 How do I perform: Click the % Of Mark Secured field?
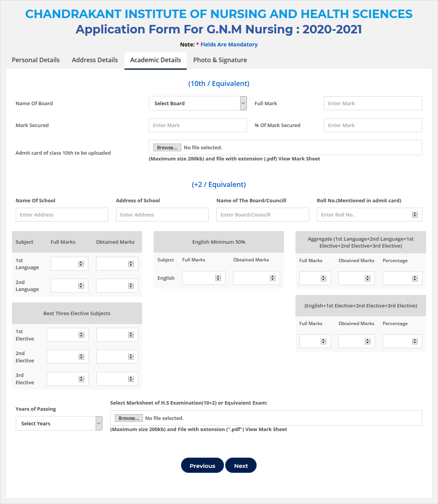point(373,125)
